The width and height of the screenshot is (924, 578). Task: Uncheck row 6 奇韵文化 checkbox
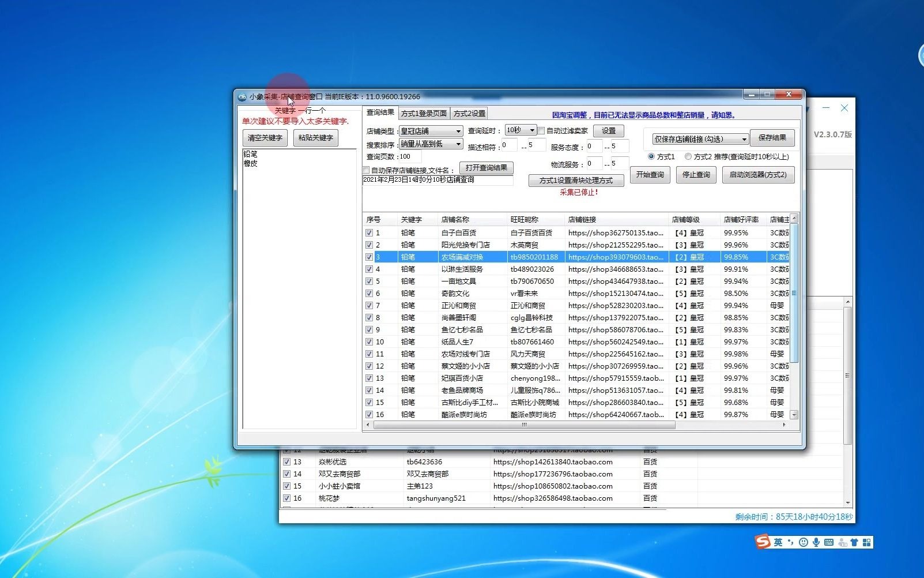click(369, 294)
